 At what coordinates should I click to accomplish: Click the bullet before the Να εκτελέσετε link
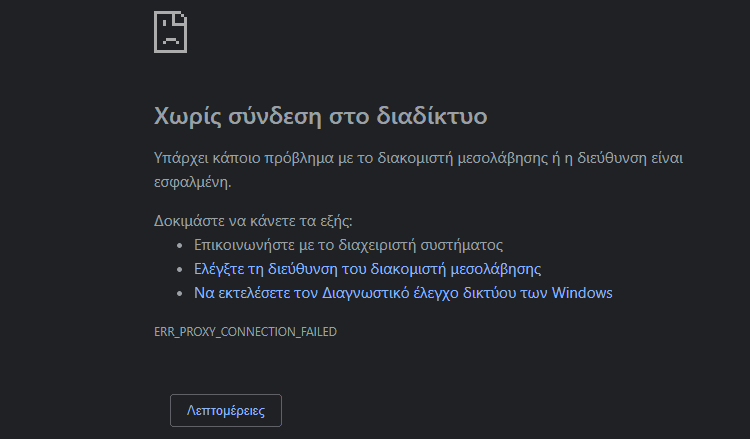coord(179,293)
